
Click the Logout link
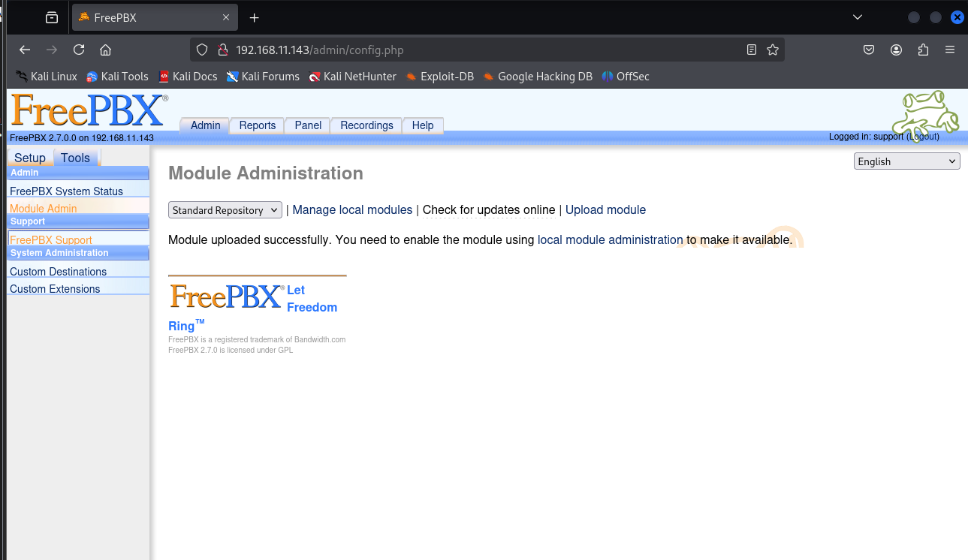tap(923, 137)
